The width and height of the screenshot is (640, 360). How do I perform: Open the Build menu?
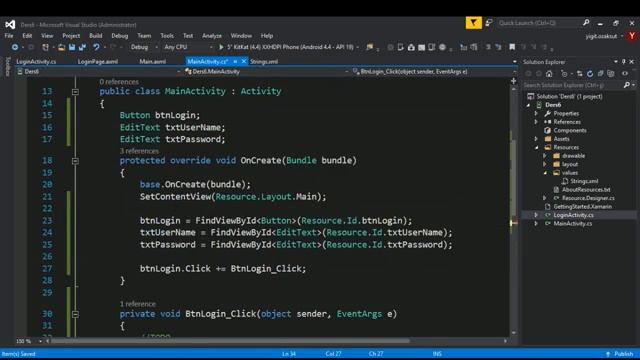[x=96, y=36]
